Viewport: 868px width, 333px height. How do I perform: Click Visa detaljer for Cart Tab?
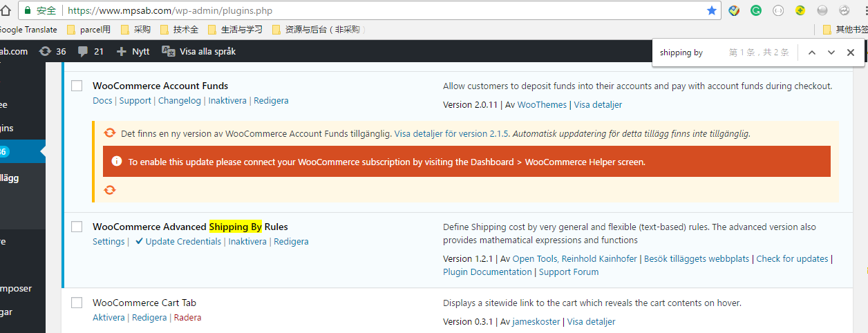[x=591, y=322]
